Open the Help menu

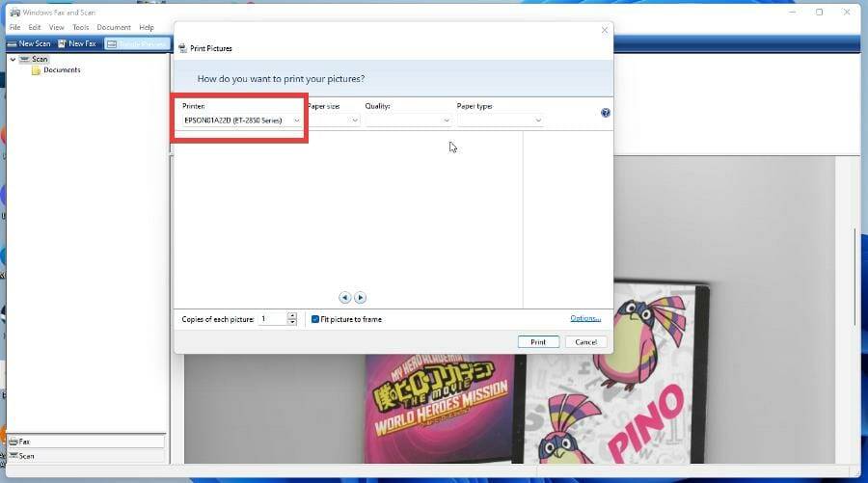147,27
